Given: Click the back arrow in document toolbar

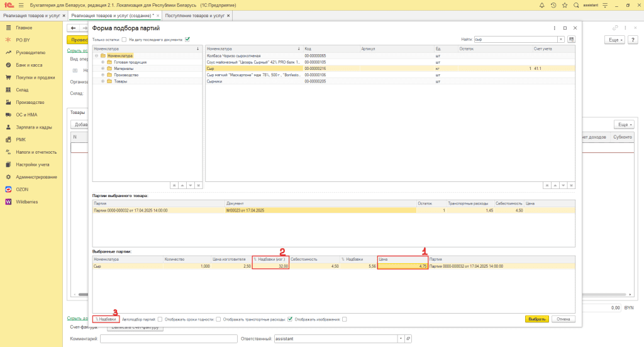Looking at the screenshot, I should click(73, 28).
